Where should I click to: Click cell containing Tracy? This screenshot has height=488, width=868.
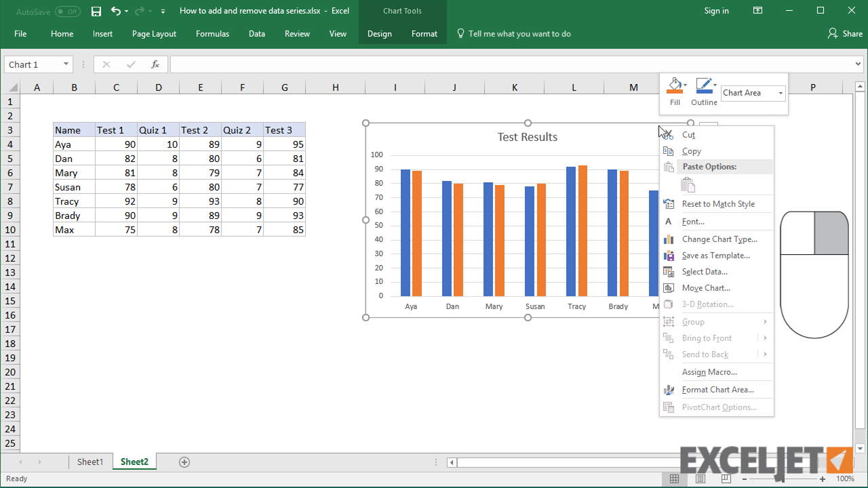74,201
